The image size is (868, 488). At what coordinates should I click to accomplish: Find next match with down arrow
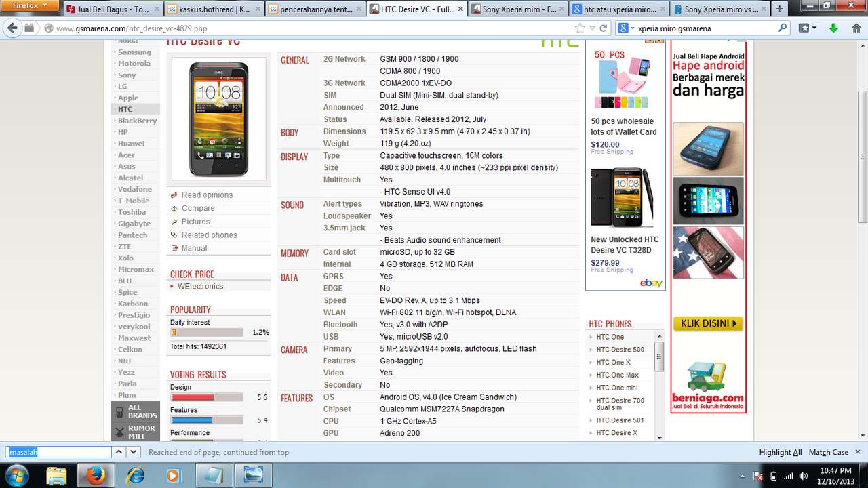[x=134, y=452]
